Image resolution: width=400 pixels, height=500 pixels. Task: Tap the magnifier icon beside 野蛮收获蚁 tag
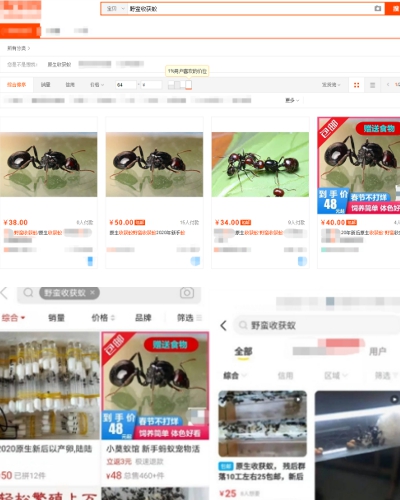tap(28, 293)
